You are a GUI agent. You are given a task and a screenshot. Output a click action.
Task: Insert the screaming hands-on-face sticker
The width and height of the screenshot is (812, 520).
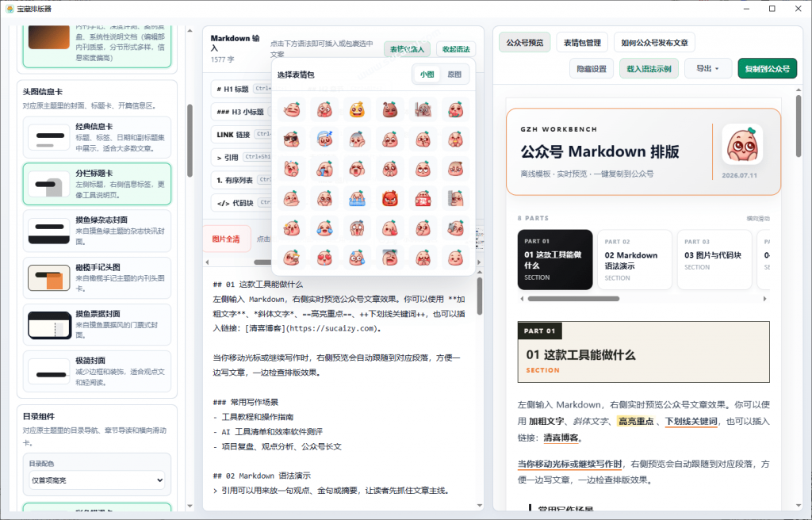point(357,227)
